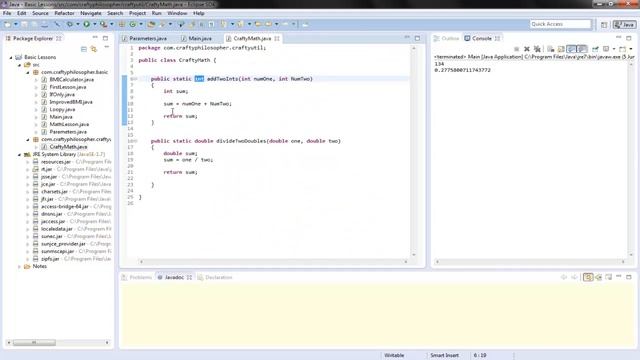This screenshot has width=640, height=360.
Task: Switch to the Problems tab
Action: coord(137,277)
